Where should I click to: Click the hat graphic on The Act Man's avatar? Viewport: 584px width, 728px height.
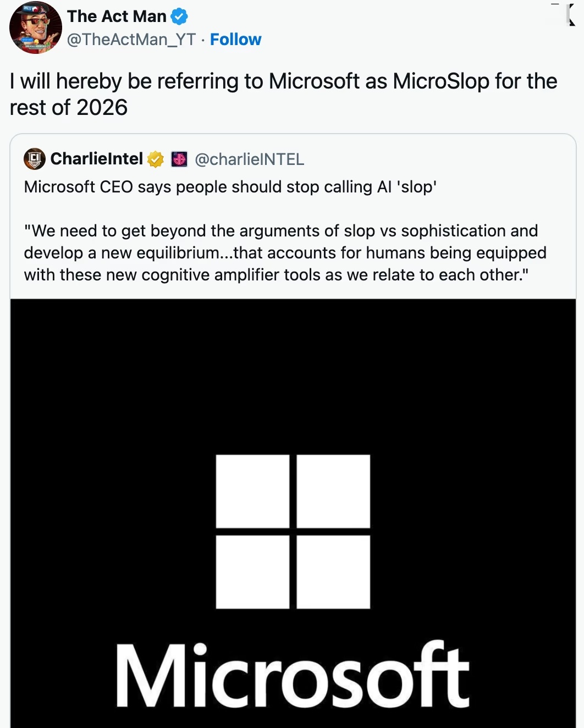click(x=32, y=9)
